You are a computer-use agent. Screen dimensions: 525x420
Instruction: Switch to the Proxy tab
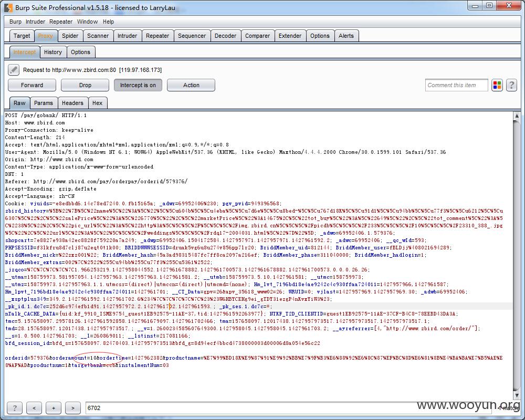tap(46, 36)
